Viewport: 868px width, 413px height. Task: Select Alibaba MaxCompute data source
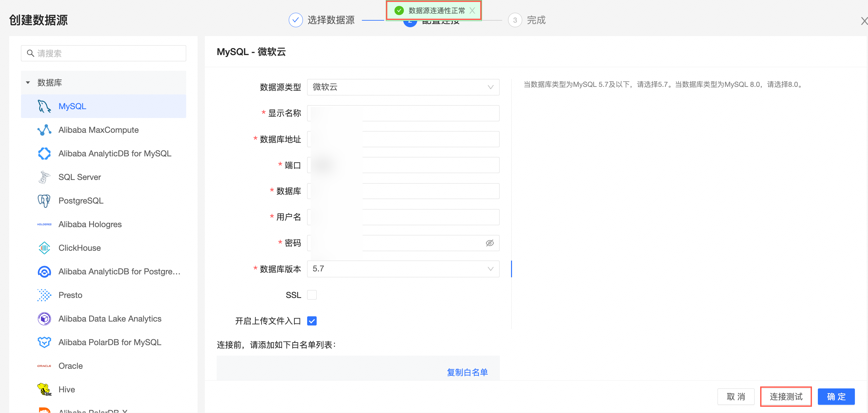pyautogui.click(x=103, y=130)
